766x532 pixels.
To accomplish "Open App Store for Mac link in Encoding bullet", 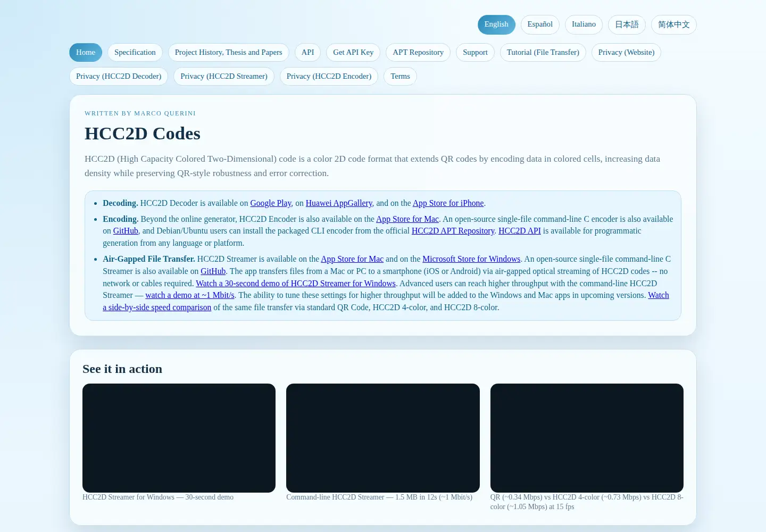I will pos(407,219).
